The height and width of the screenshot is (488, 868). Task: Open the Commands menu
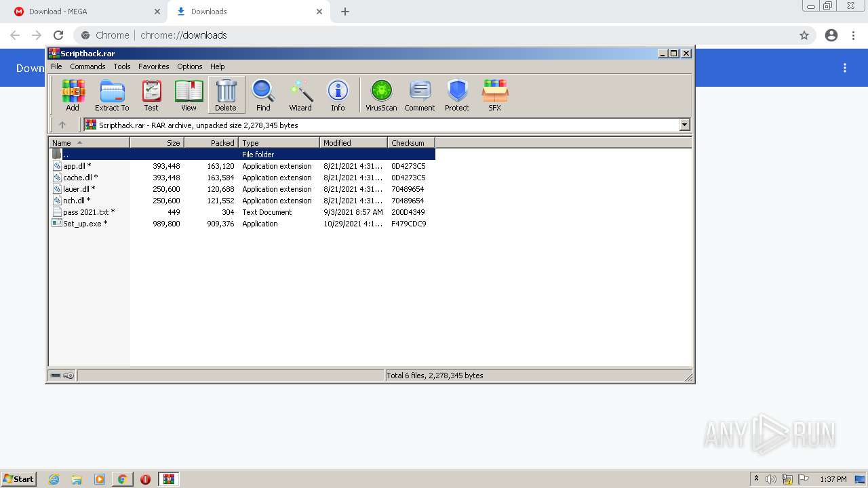(87, 66)
